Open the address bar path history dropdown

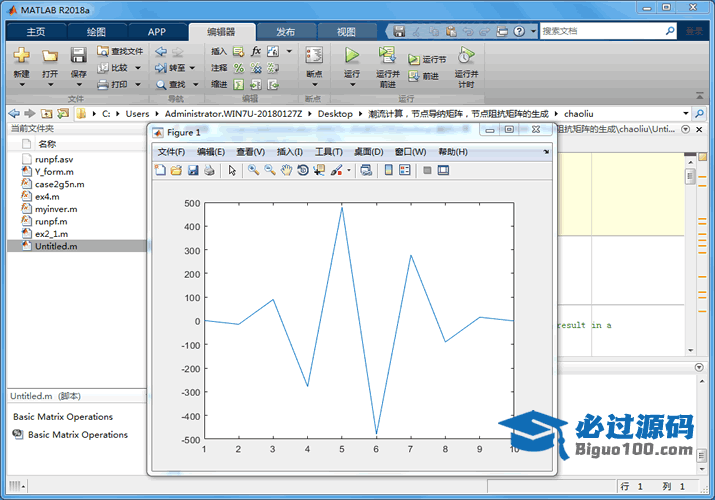point(685,113)
